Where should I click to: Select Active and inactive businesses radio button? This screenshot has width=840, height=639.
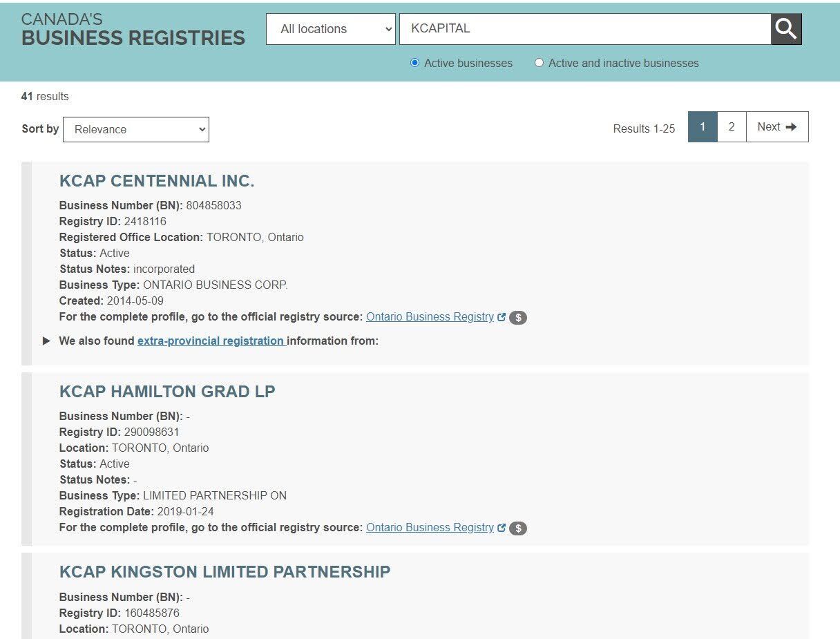coord(540,63)
